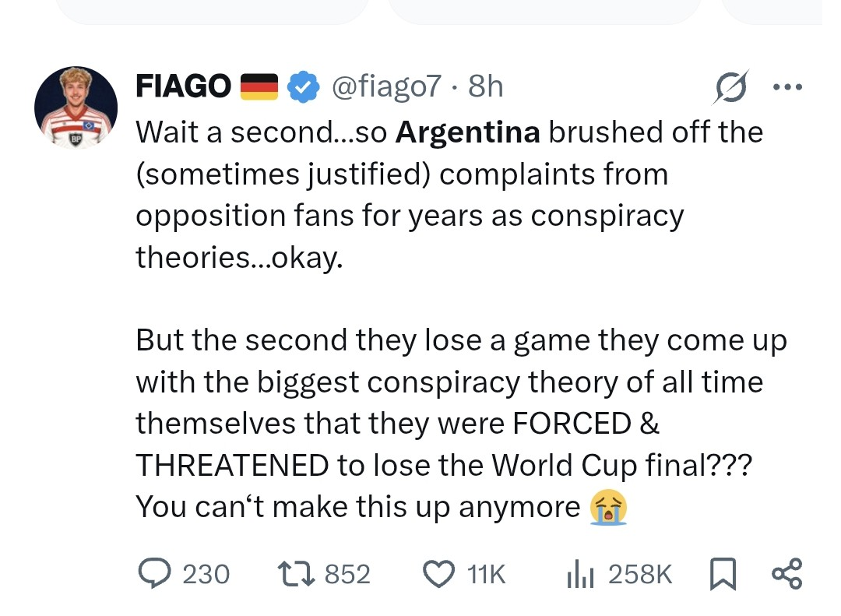Open FIAGO's profile picture
This screenshot has height=616, width=841.
pos(76,107)
